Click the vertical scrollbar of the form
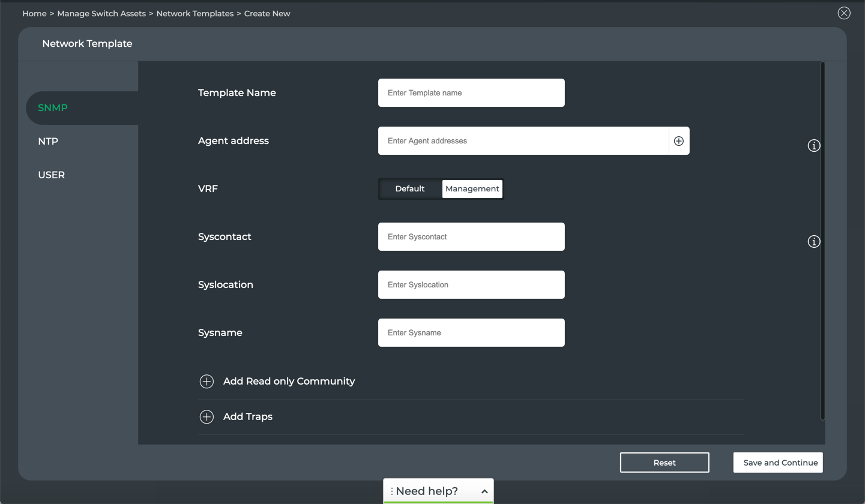This screenshot has width=865, height=504. (x=822, y=240)
